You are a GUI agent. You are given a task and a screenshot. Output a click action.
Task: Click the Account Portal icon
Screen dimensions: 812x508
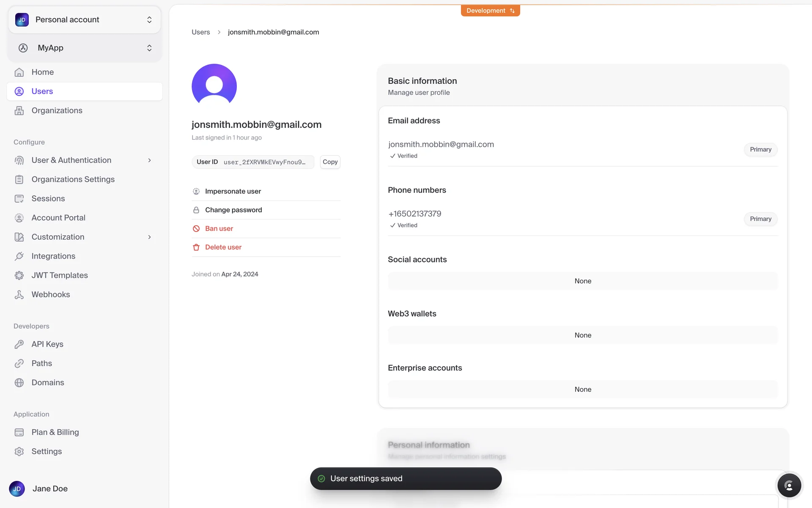[19, 218]
